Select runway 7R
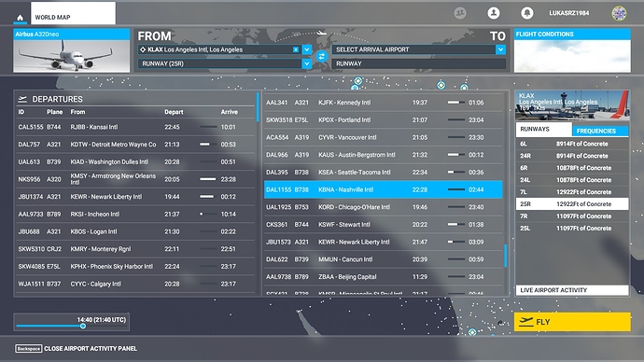This screenshot has height=362, width=644. point(572,216)
